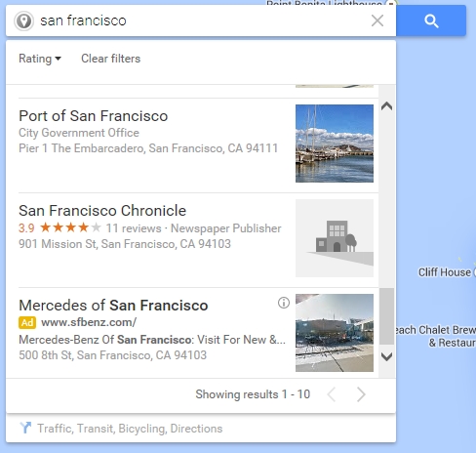Image resolution: width=476 pixels, height=453 pixels.
Task: Open the info icon beside Mercedes ad
Action: click(x=284, y=303)
